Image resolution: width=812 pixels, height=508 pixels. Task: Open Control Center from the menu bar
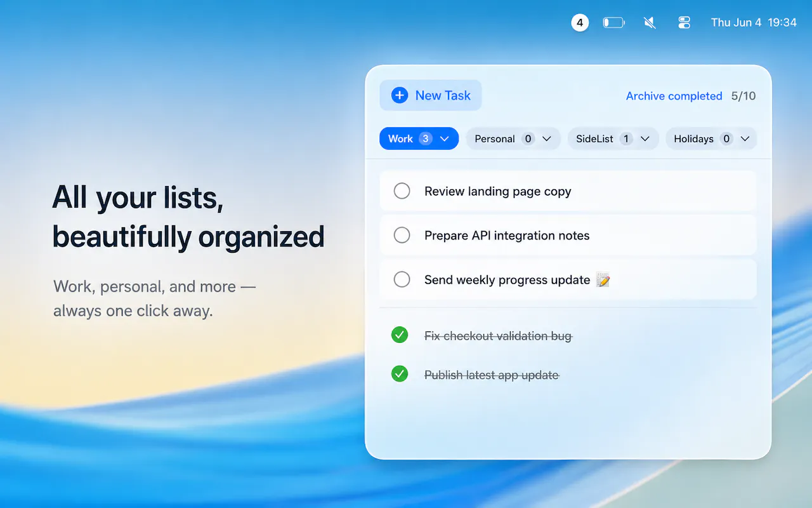click(684, 23)
